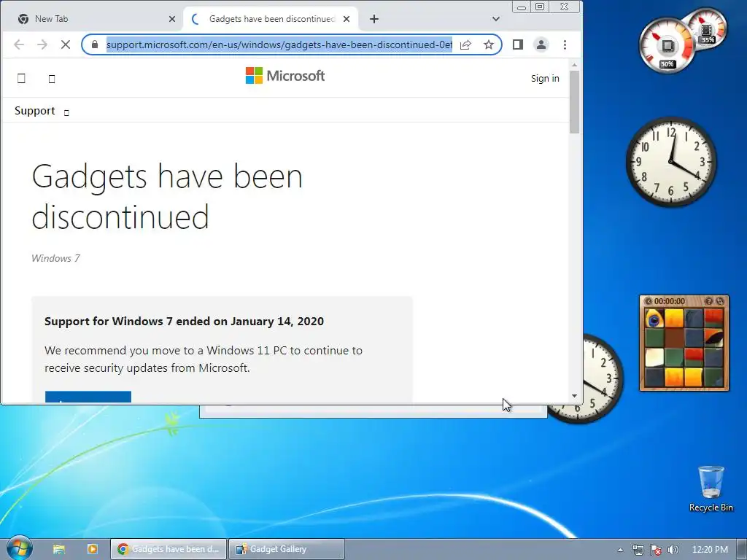Show the picture puzzle solved image
This screenshot has height=560, width=747.
[x=708, y=301]
